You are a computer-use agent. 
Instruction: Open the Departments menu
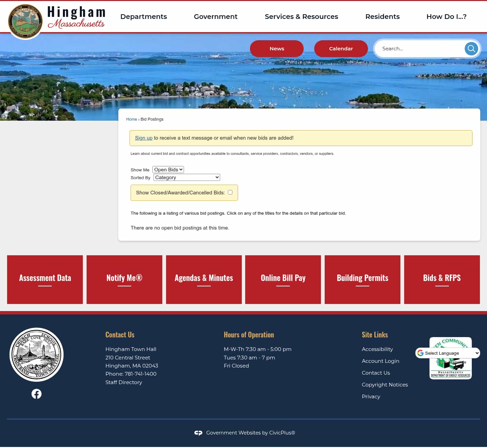[x=143, y=17]
